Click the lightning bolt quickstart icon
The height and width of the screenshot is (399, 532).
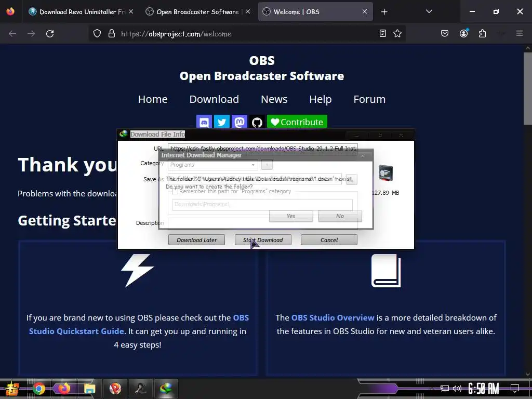pos(137,270)
